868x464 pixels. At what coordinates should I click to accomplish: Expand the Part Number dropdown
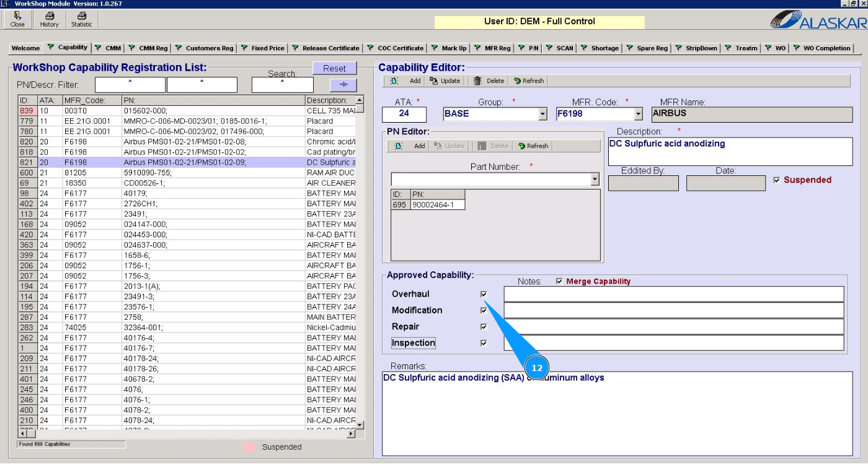pos(595,180)
